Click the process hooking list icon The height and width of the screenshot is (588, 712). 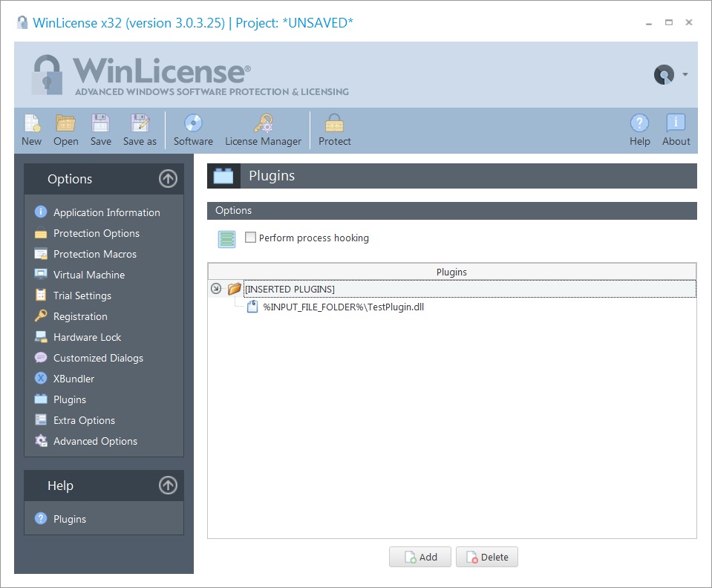coord(226,239)
